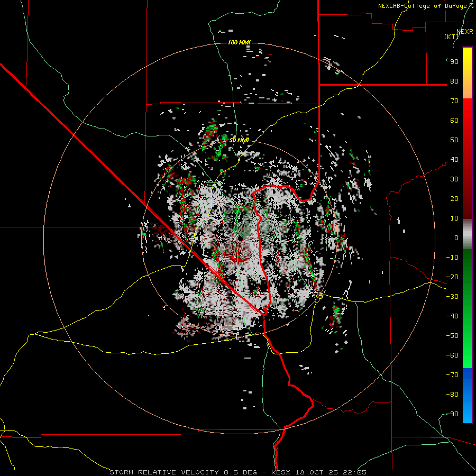The width and height of the screenshot is (476, 476).
Task: Click the -60 value on velocity scale
Action: coord(452,355)
